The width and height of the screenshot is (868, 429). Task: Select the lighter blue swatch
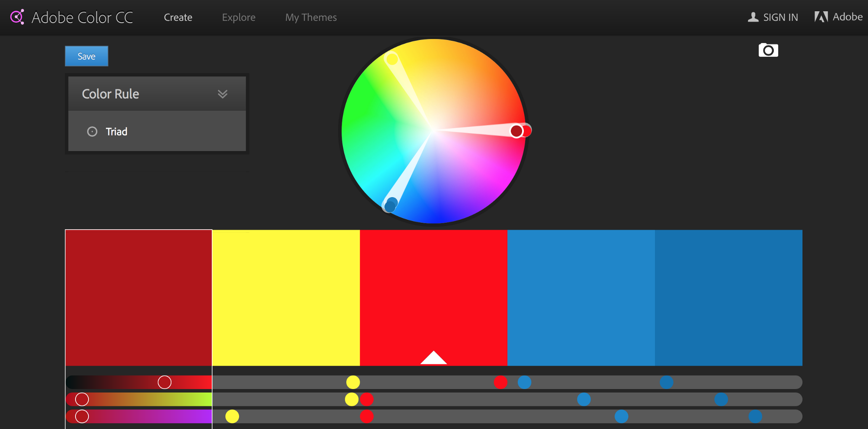(581, 297)
